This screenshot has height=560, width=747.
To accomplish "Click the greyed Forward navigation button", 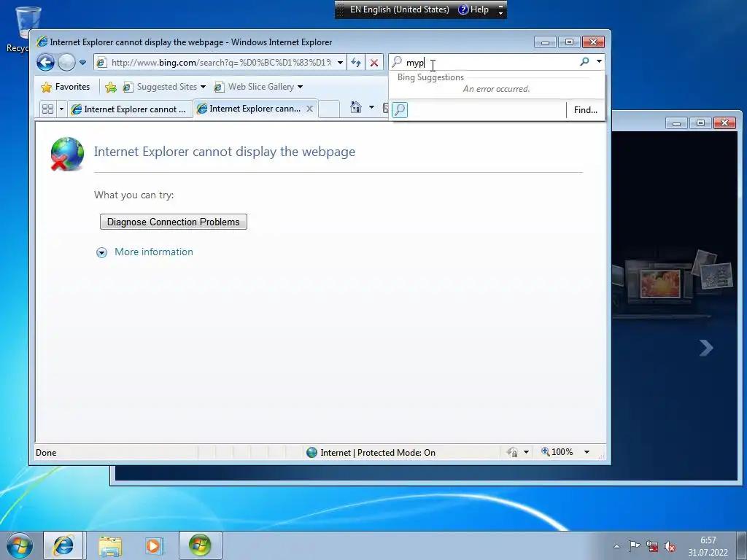I will tap(66, 63).
